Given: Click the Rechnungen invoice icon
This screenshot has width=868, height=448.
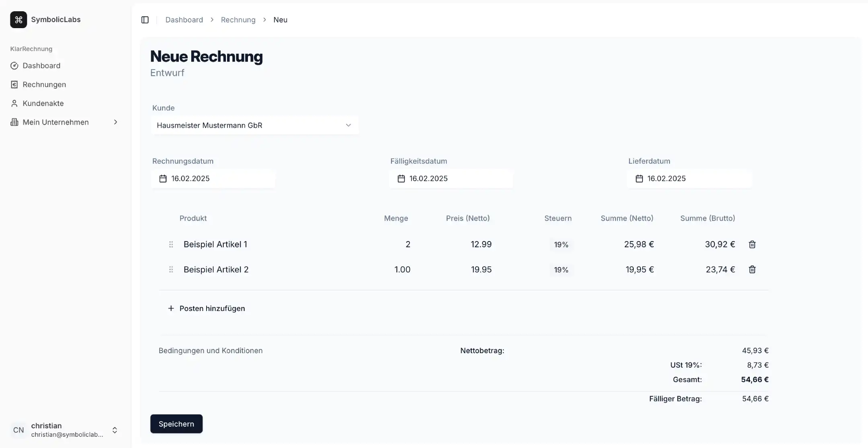Looking at the screenshot, I should click(x=14, y=84).
